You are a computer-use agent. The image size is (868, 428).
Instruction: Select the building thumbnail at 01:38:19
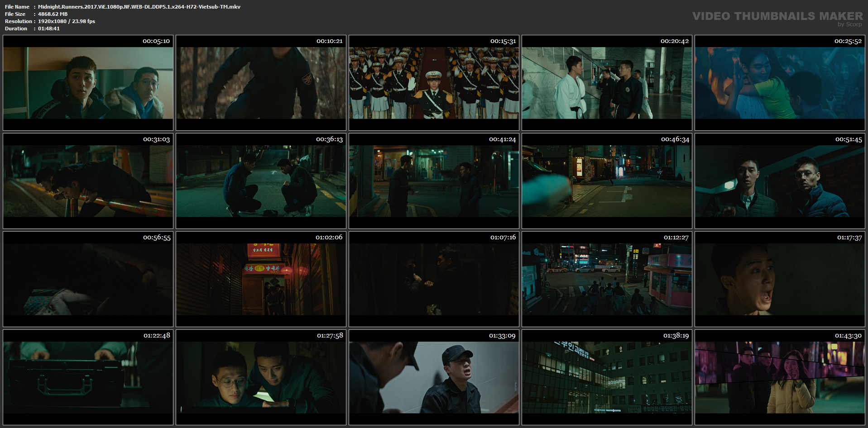pyautogui.click(x=607, y=377)
